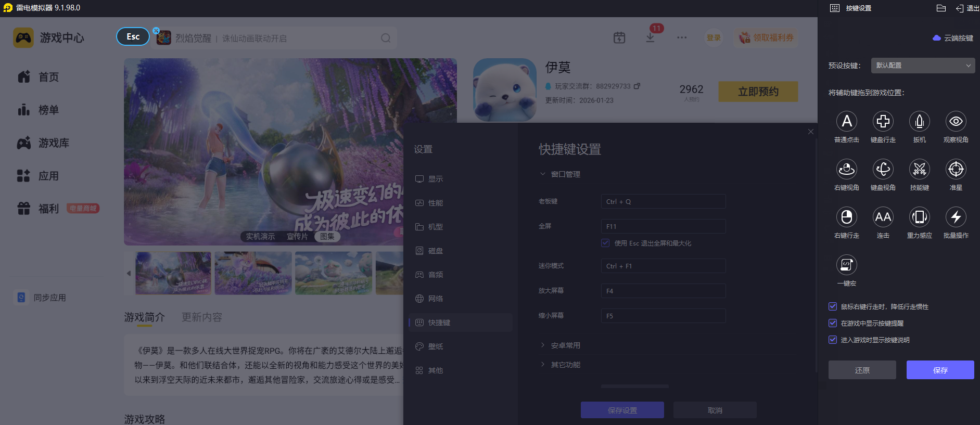Toggle 使用 Esc 退出全屏和最大化 checkbox
This screenshot has width=980, height=425.
pos(605,243)
